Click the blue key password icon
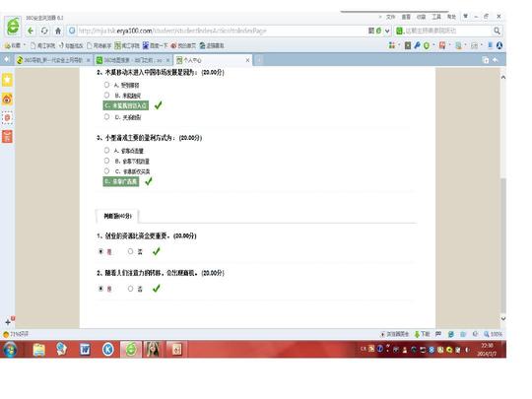 [x=418, y=45]
